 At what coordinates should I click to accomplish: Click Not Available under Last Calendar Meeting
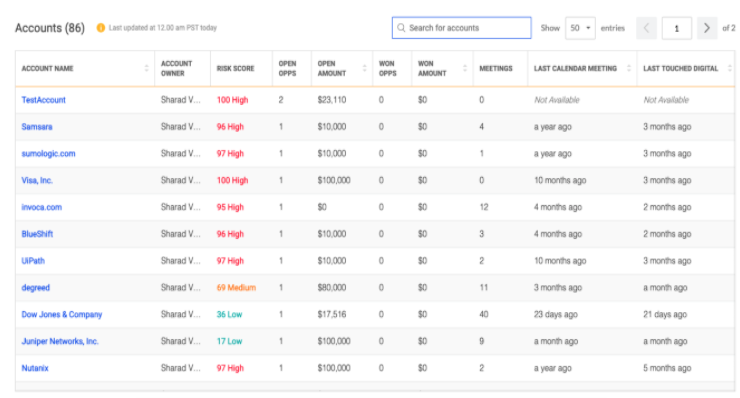pos(557,100)
